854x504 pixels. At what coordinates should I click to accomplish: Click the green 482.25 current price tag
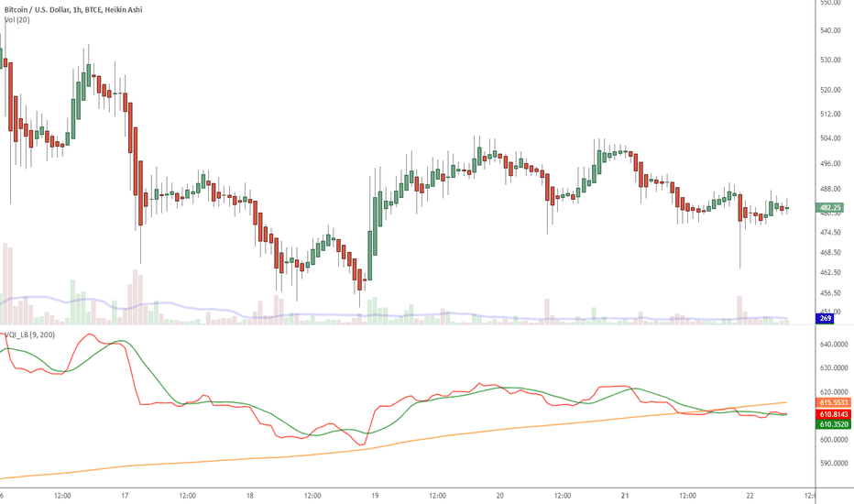click(830, 208)
